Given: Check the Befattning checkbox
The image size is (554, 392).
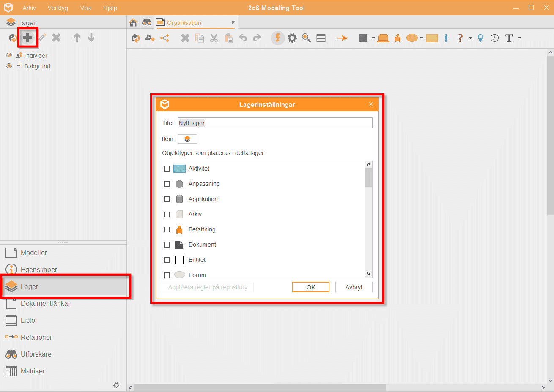Looking at the screenshot, I should coord(167,229).
